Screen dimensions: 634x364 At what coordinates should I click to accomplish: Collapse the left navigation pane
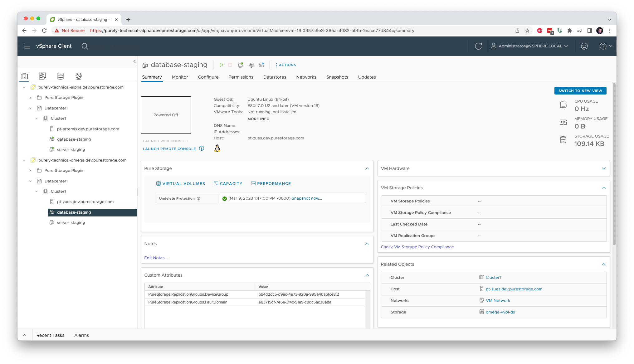pos(134,61)
